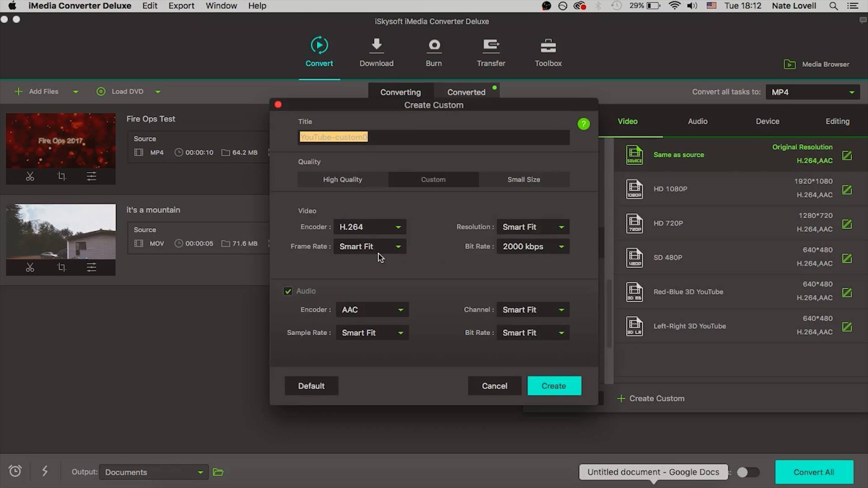The width and height of the screenshot is (868, 488).
Task: Open the video Encoder H.264 dropdown
Action: coord(370,227)
